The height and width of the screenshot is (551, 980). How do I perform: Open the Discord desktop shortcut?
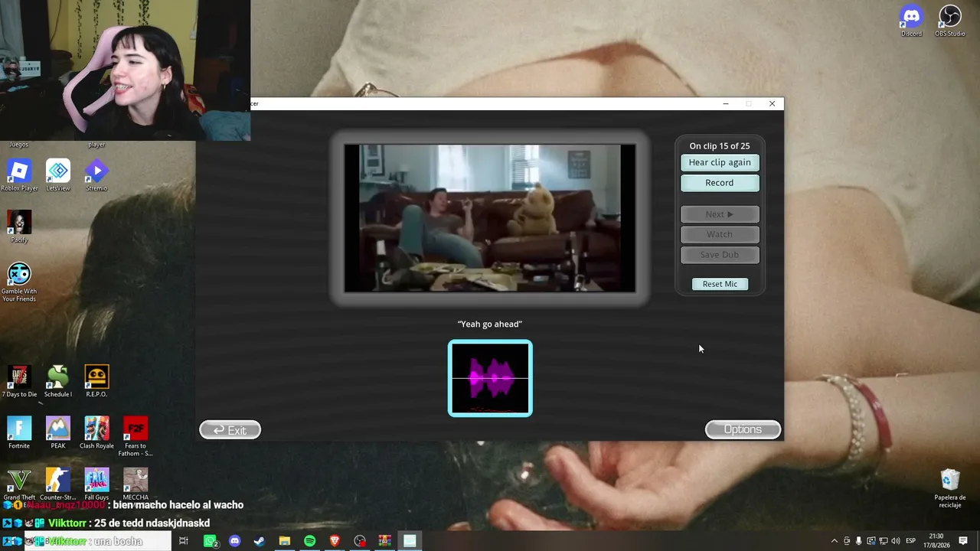click(x=911, y=21)
